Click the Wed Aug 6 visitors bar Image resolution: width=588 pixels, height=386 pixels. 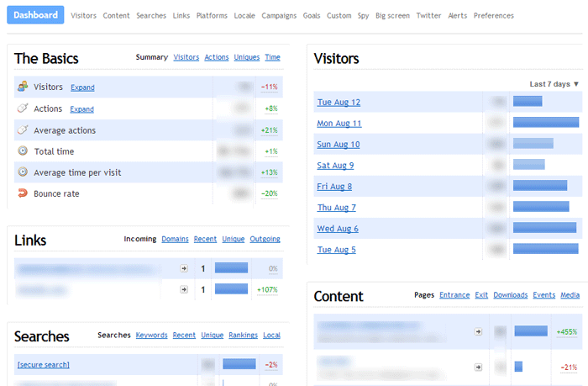[544, 228]
